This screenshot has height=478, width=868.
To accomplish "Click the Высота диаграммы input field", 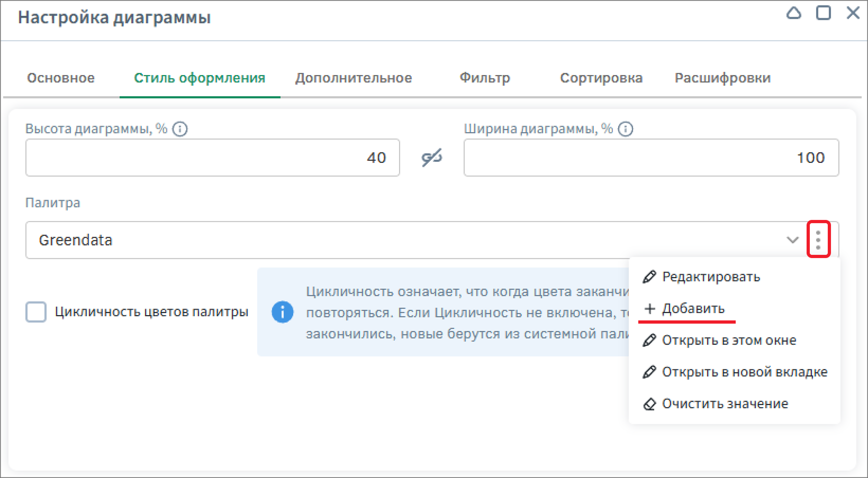I will (212, 158).
